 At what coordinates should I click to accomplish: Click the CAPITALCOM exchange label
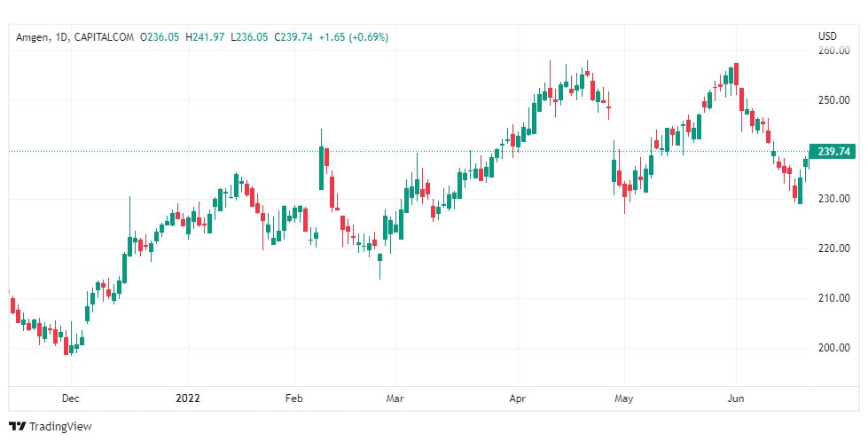pyautogui.click(x=104, y=37)
